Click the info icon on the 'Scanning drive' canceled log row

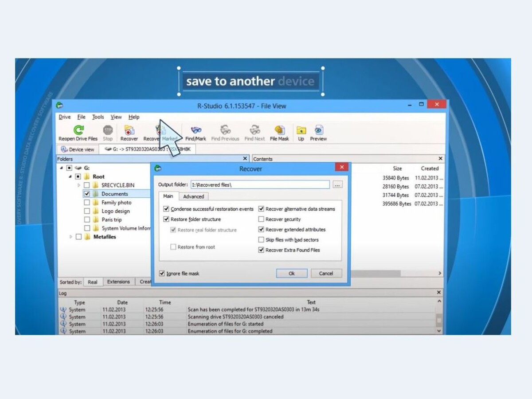click(63, 317)
